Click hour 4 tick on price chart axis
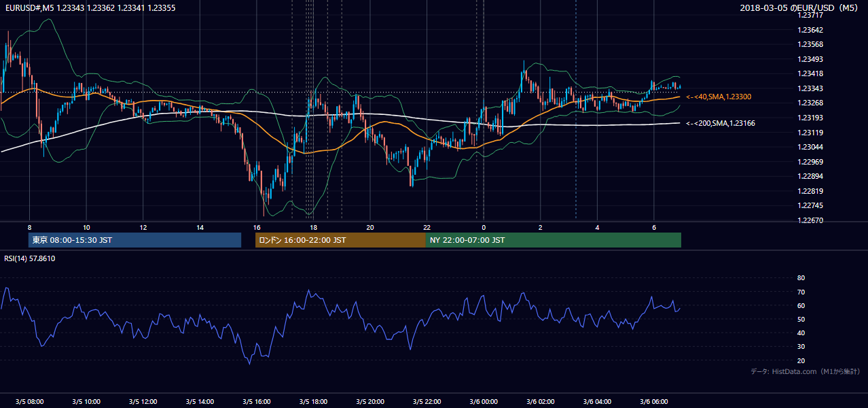868x408 pixels. [597, 227]
